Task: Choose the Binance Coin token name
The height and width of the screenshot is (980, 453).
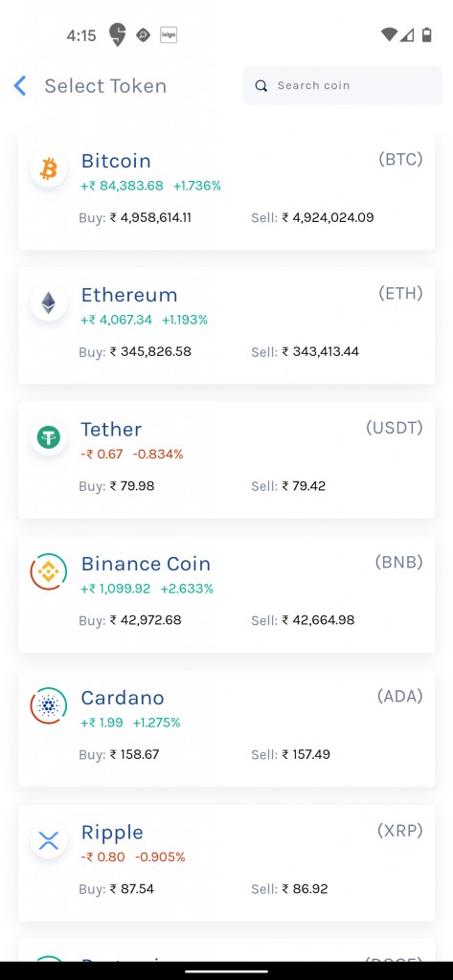Action: [x=146, y=564]
